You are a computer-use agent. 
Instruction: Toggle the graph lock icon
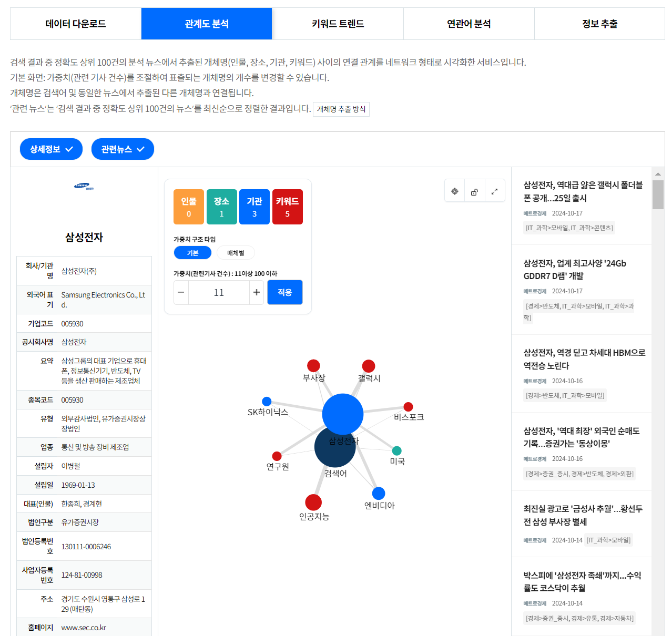474,192
